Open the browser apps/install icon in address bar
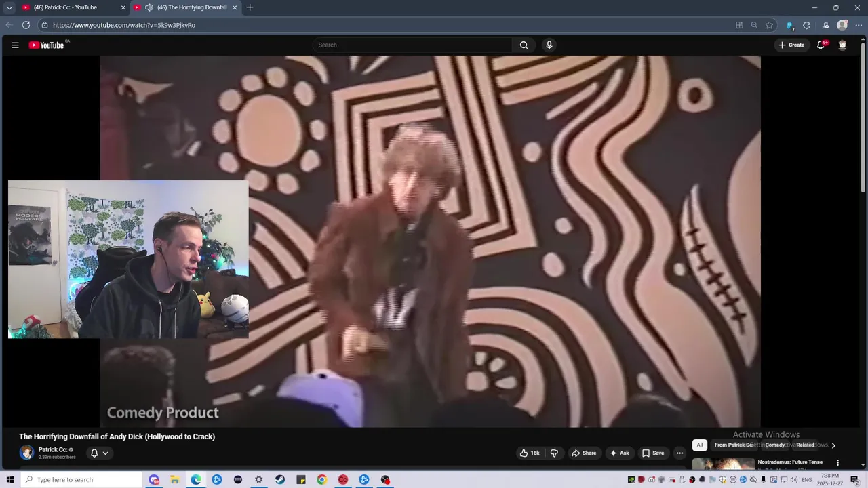The image size is (868, 488). (x=739, y=25)
